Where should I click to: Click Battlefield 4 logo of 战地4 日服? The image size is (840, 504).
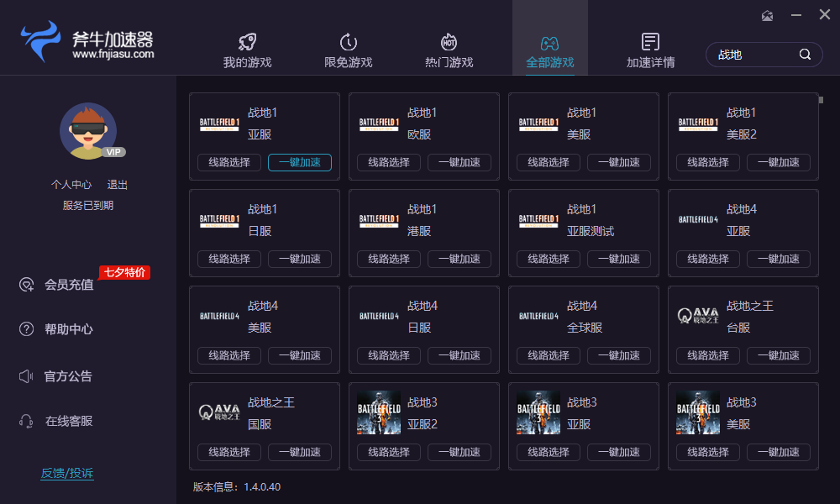[x=379, y=316]
